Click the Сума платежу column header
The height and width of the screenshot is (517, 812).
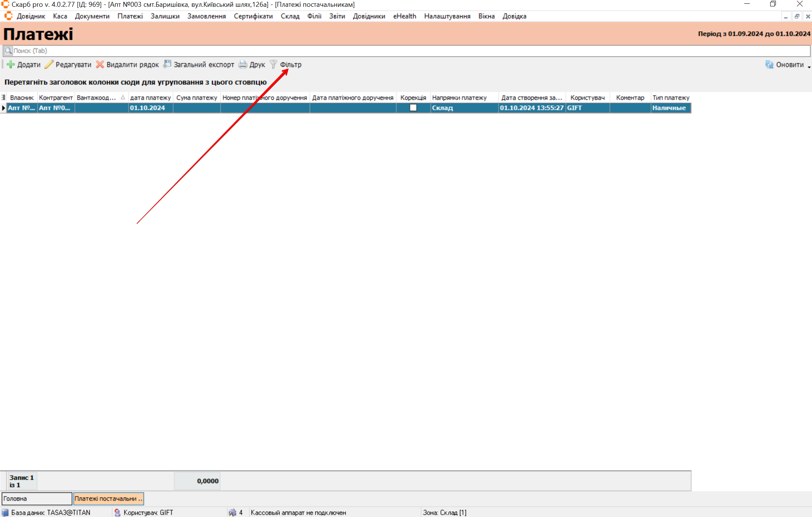pyautogui.click(x=197, y=98)
